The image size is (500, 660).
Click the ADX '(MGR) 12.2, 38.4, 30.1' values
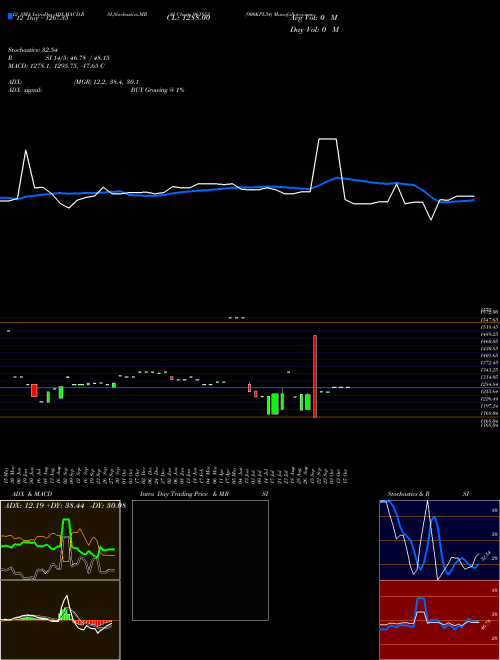pyautogui.click(x=106, y=82)
